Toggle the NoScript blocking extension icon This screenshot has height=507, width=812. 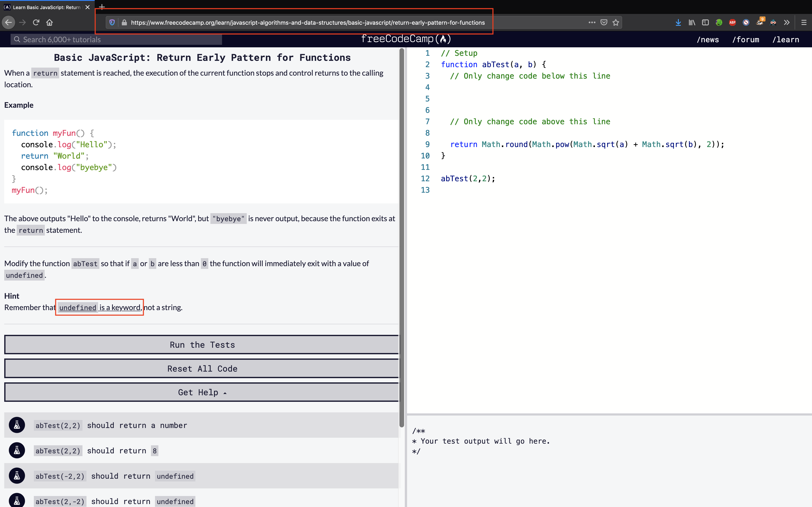click(746, 22)
